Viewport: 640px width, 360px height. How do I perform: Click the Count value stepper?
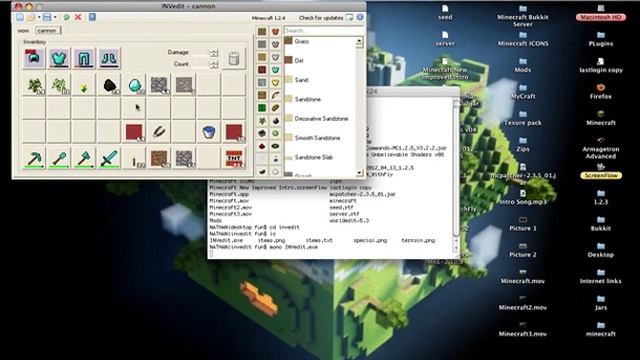[213, 64]
